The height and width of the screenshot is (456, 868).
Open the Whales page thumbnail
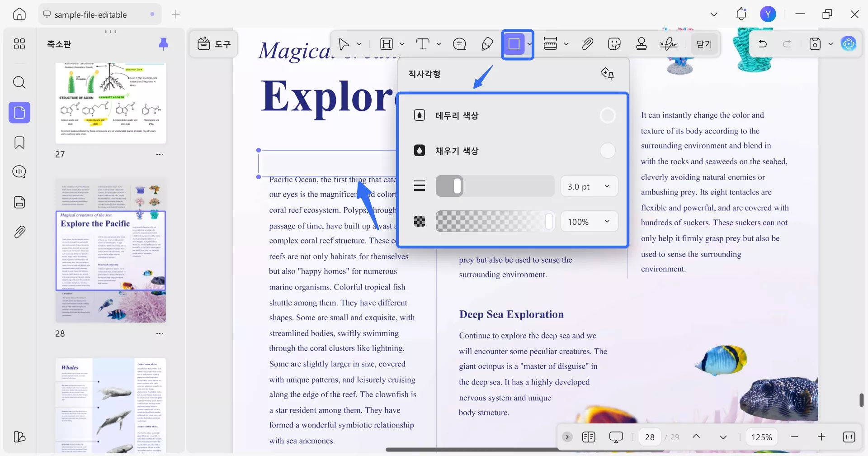pyautogui.click(x=111, y=405)
